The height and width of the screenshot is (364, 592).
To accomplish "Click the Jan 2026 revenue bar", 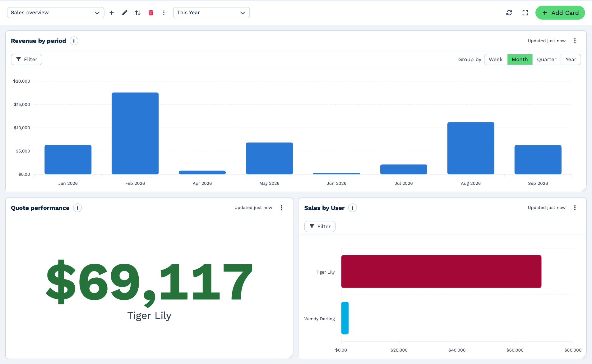I will [x=68, y=160].
